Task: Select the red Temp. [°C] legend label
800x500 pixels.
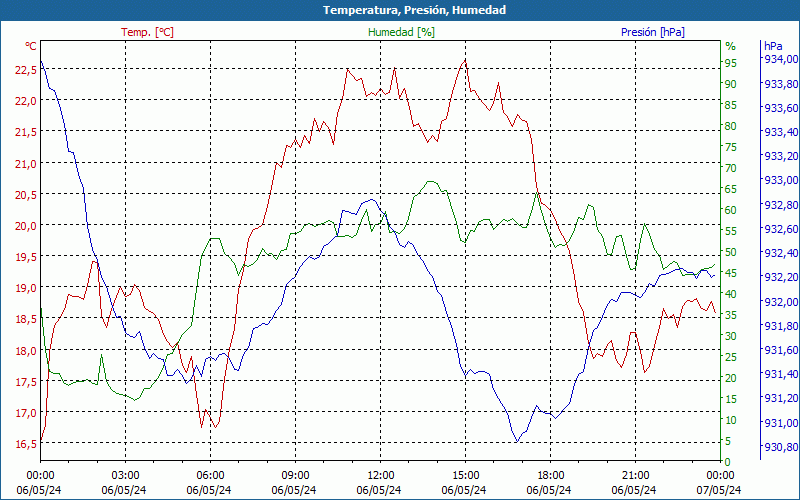Action: (x=147, y=32)
